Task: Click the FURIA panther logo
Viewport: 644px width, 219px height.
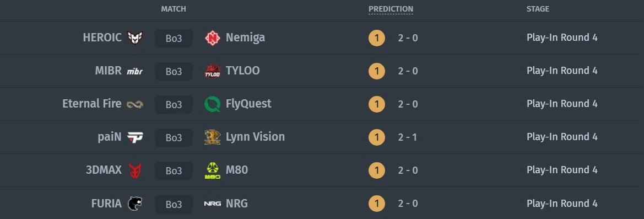Action: click(135, 204)
